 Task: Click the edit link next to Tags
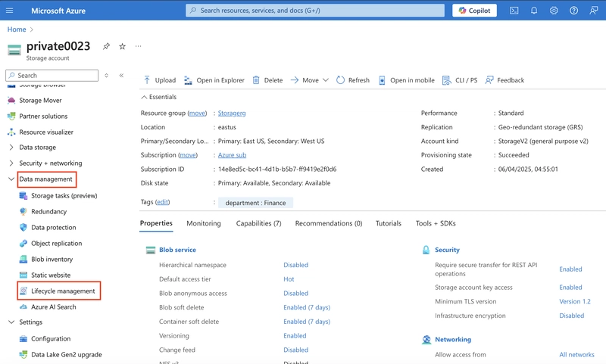click(162, 202)
